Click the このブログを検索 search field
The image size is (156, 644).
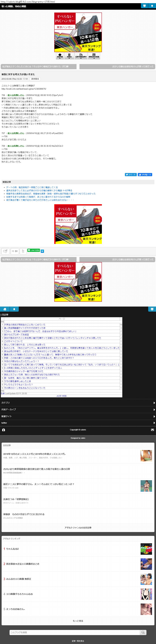[74, 632]
